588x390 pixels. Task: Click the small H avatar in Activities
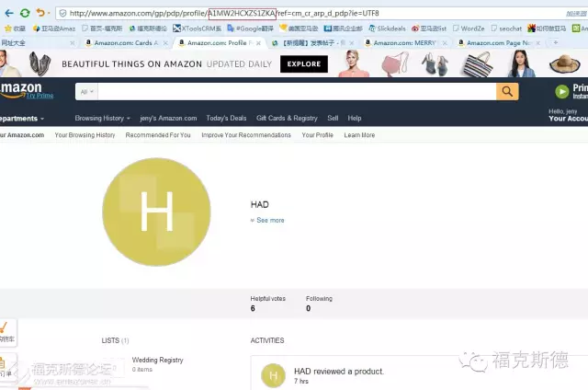273,375
